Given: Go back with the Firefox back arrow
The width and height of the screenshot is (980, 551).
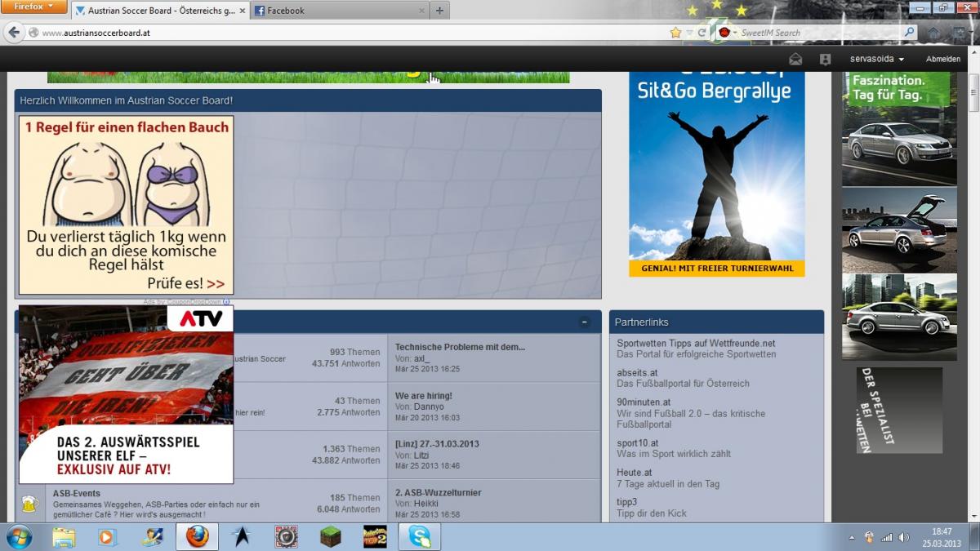Looking at the screenshot, I should pyautogui.click(x=14, y=33).
